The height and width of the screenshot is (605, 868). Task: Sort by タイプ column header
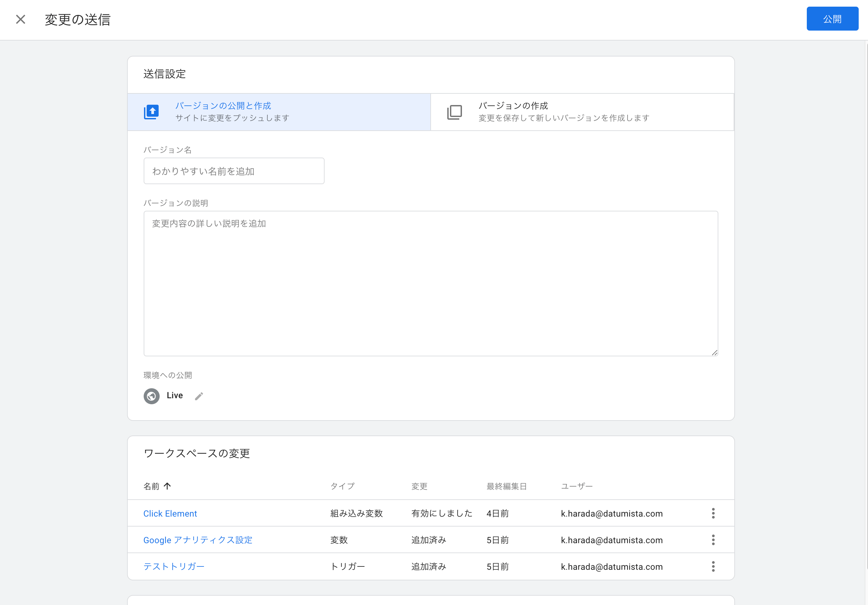coord(343,486)
